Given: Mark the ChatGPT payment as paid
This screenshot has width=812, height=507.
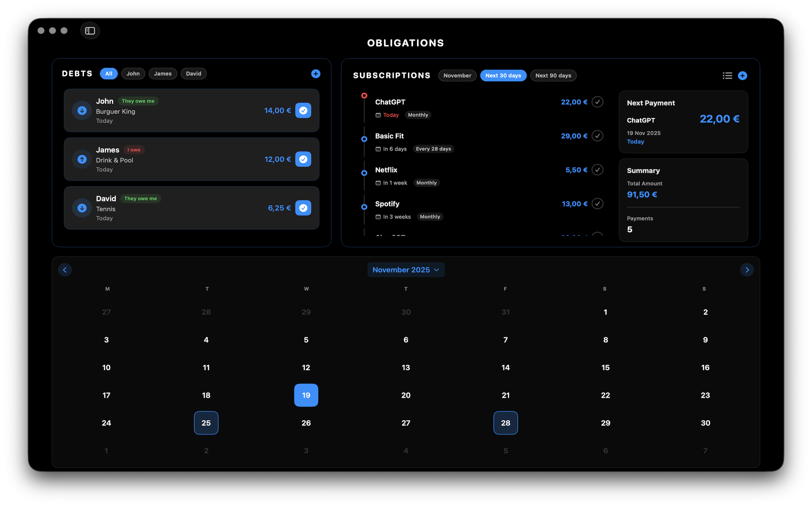Looking at the screenshot, I should pyautogui.click(x=598, y=102).
